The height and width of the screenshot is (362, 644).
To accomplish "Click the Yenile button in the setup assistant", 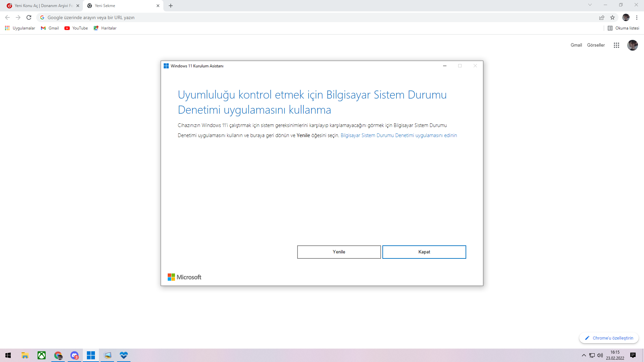I will (339, 252).
